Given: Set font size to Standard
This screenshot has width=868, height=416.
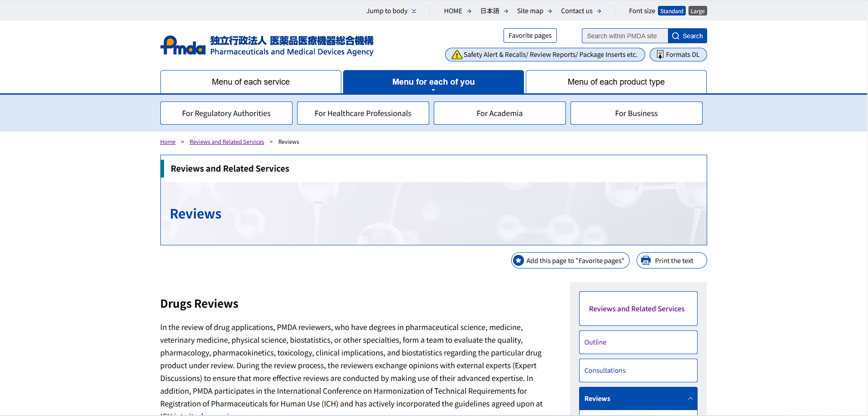Looking at the screenshot, I should [671, 11].
